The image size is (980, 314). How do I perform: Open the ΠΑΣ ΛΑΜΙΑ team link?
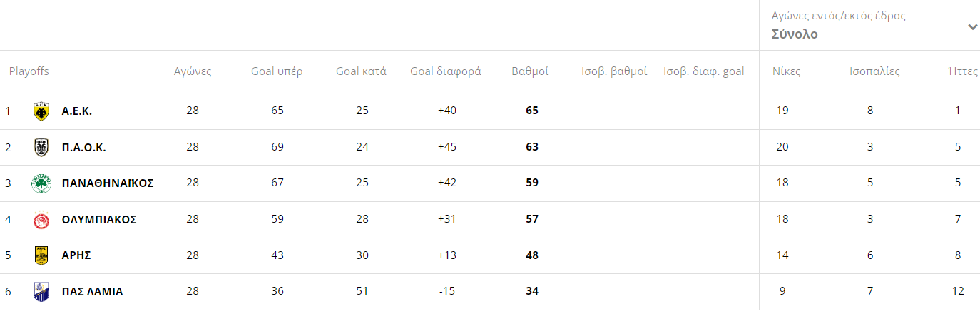point(92,292)
